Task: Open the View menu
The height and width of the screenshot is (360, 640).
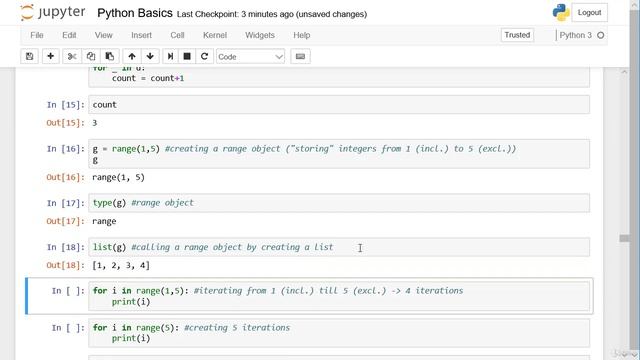Action: click(x=104, y=35)
